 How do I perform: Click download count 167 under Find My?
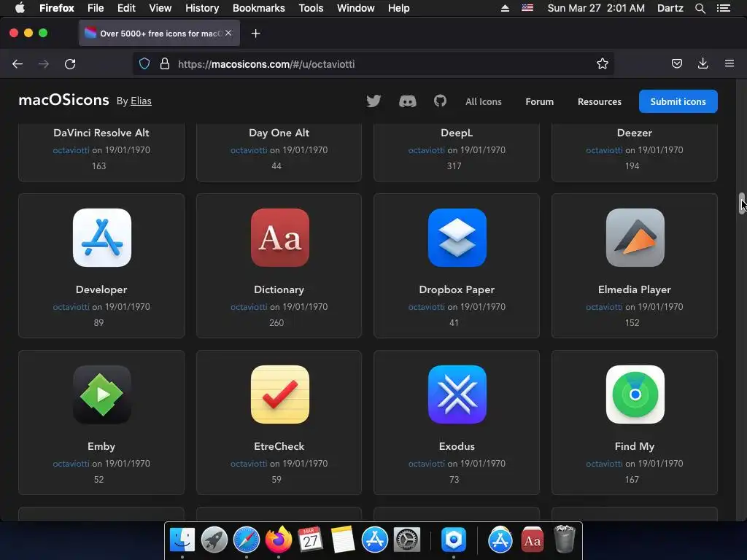tap(632, 479)
